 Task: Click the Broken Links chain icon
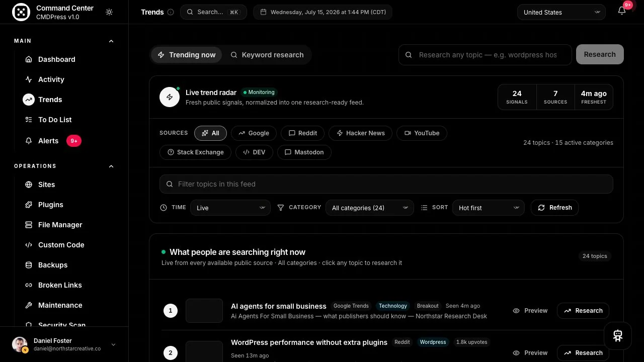29,285
